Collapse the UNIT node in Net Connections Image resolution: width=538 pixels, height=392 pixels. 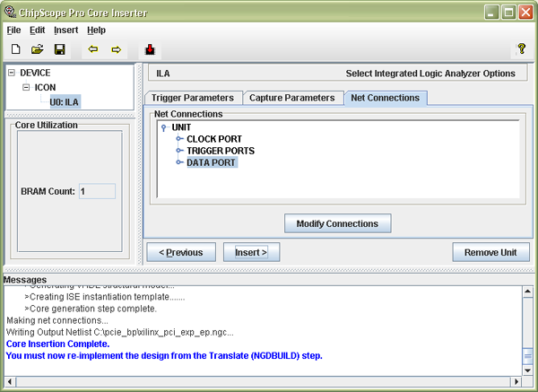point(163,127)
